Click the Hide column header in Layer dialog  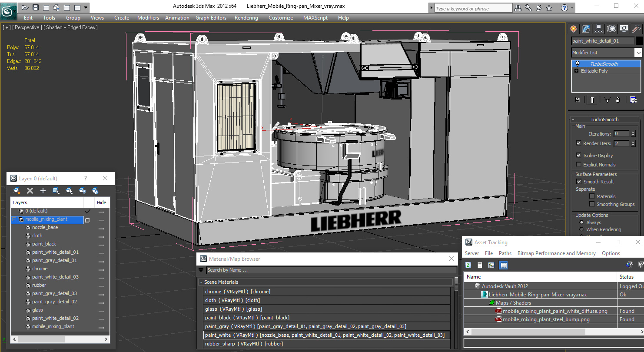(101, 203)
